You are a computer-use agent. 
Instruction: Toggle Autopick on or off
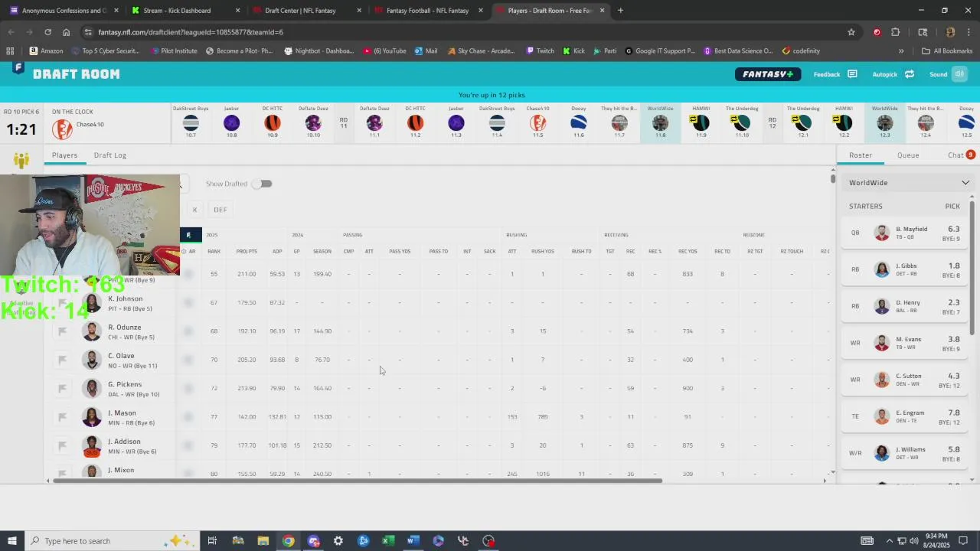pos(910,74)
